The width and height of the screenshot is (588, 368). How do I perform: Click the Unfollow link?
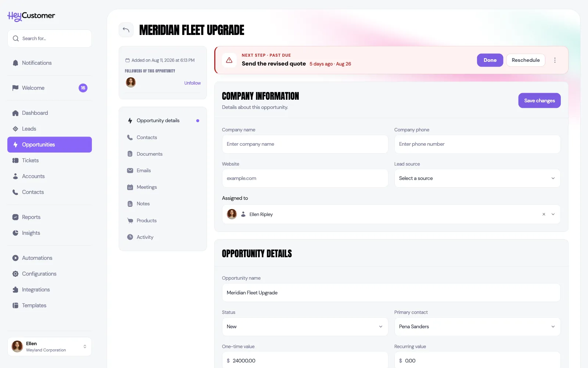(x=193, y=83)
